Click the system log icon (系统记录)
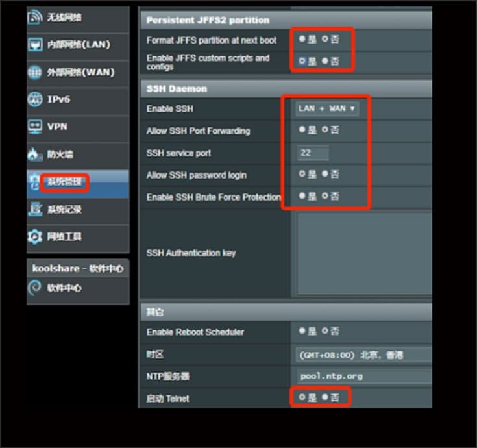The width and height of the screenshot is (477, 448). [x=34, y=209]
